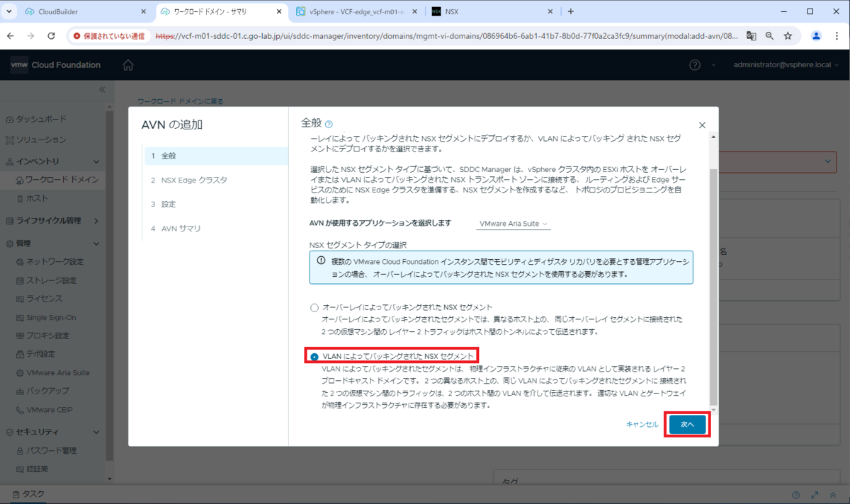Collapse the left sidebar with double-chevron icon
850x504 pixels.
tap(101, 90)
